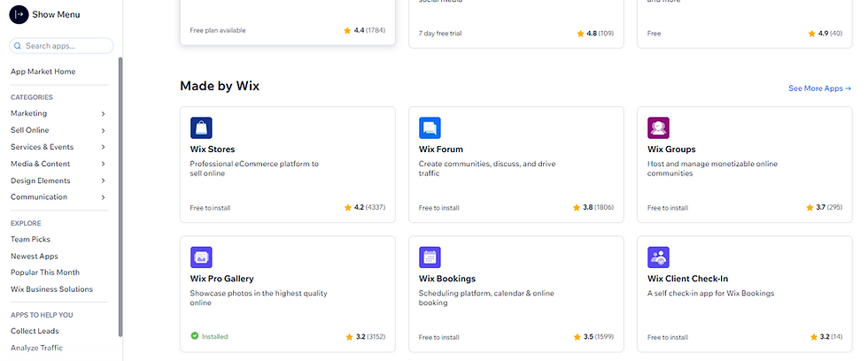
Task: Open the Wix Bookings calendar icon
Action: pyautogui.click(x=430, y=257)
